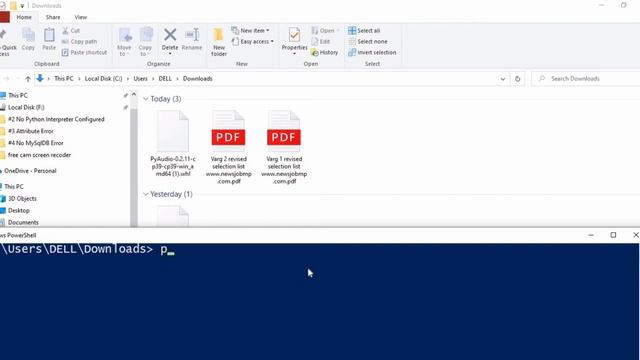Click Select all in the ribbon
The image size is (640, 360).
(364, 31)
